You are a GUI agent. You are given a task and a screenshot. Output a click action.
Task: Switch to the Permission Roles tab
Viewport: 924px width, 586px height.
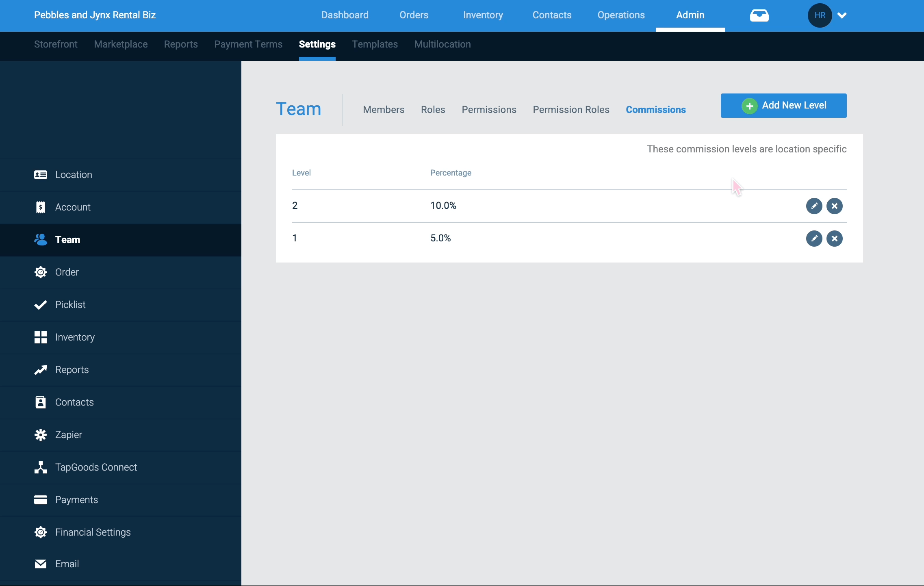pyautogui.click(x=571, y=110)
